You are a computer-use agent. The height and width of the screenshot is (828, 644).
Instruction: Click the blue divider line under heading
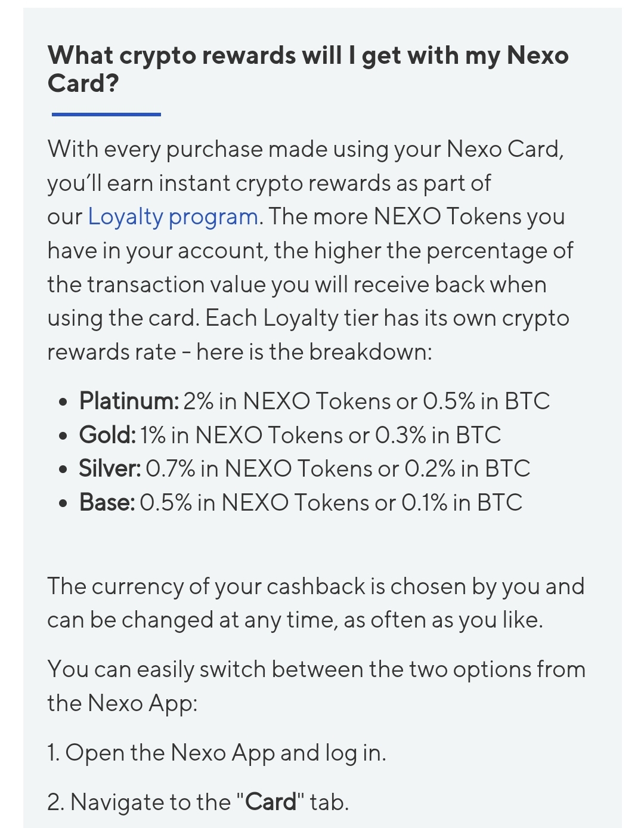point(106,114)
